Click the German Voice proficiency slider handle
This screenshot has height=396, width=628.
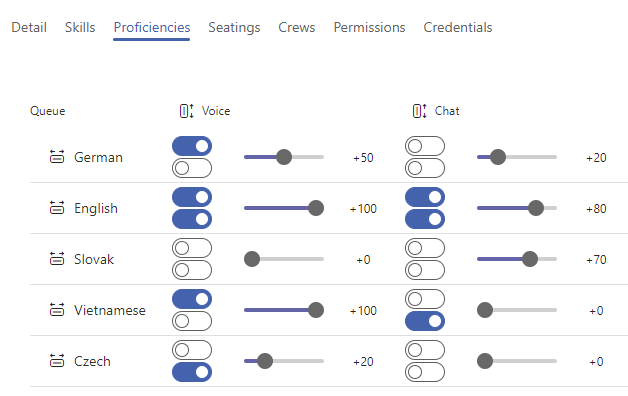(x=284, y=157)
